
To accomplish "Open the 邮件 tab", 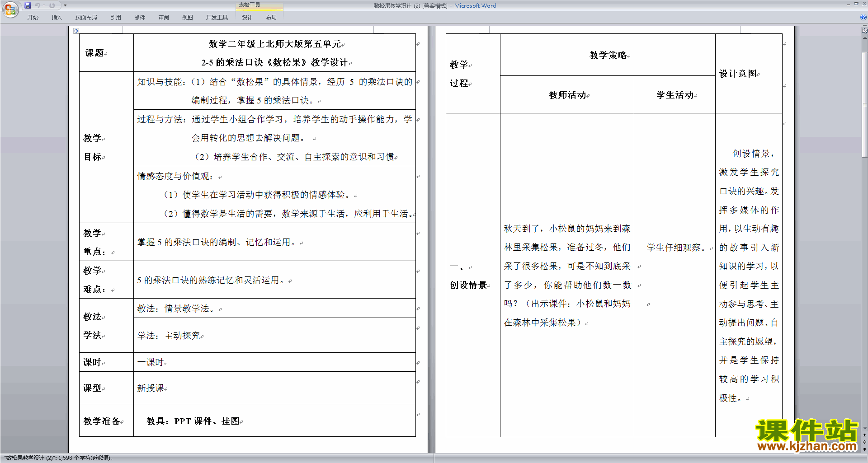I will click(140, 18).
